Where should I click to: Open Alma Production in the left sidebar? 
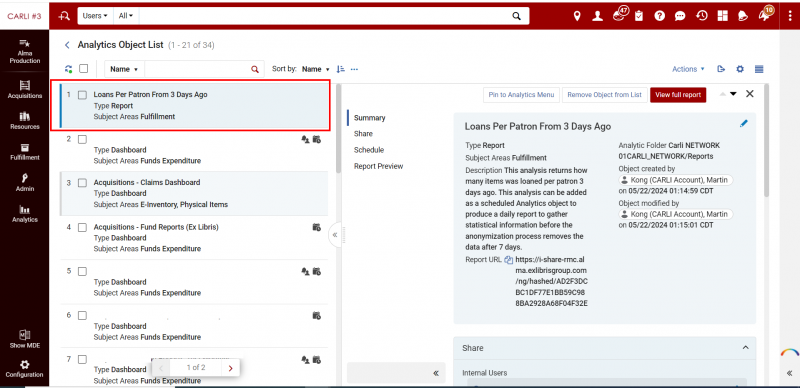coord(24,51)
